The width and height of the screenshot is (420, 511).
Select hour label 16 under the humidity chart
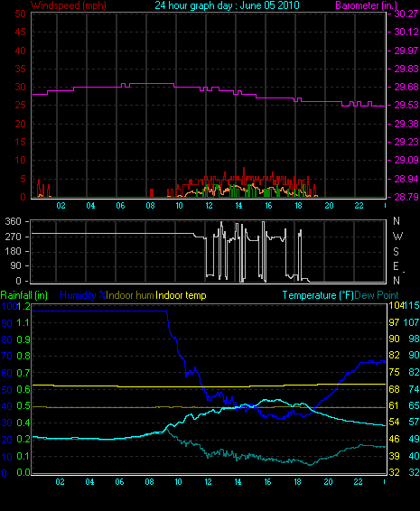coord(267,482)
